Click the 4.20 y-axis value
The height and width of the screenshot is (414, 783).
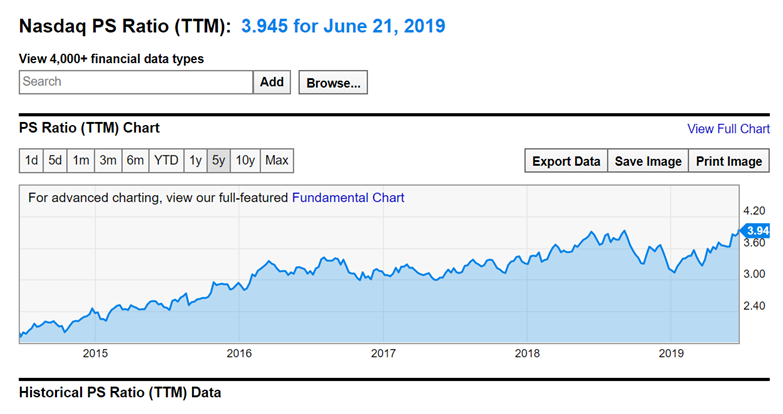click(754, 211)
